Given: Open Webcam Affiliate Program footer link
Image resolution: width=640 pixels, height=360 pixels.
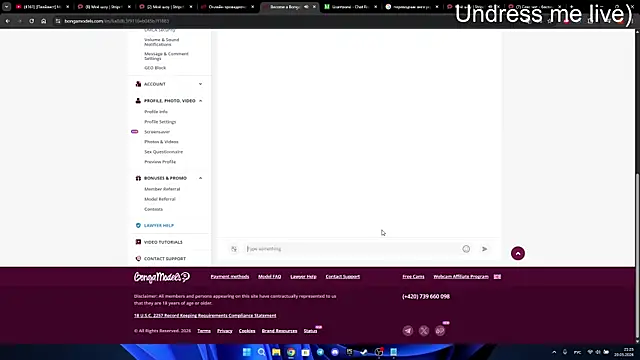Looking at the screenshot, I should [461, 277].
